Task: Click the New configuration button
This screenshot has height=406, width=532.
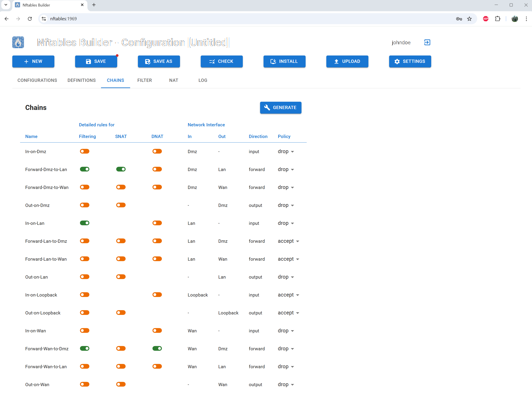Action: tap(33, 61)
